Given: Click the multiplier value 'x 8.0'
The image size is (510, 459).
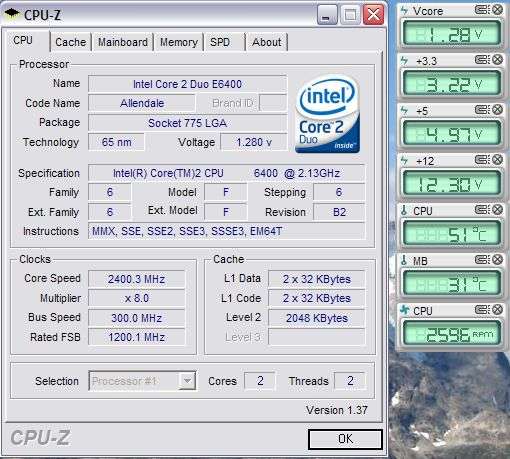Looking at the screenshot, I should [x=136, y=298].
